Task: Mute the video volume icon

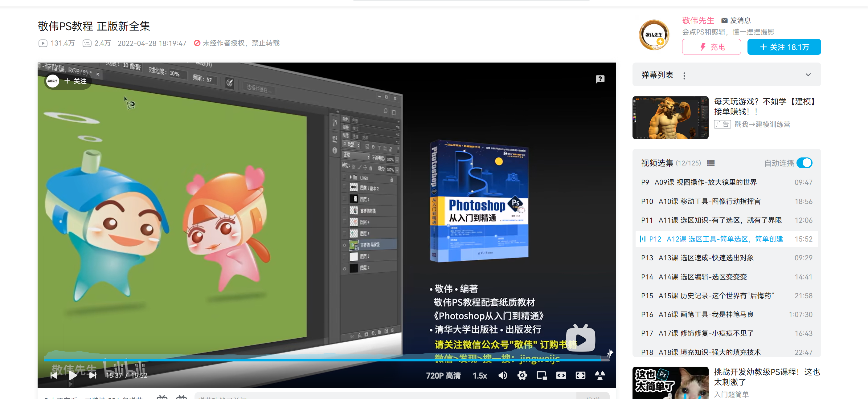Action: 503,375
